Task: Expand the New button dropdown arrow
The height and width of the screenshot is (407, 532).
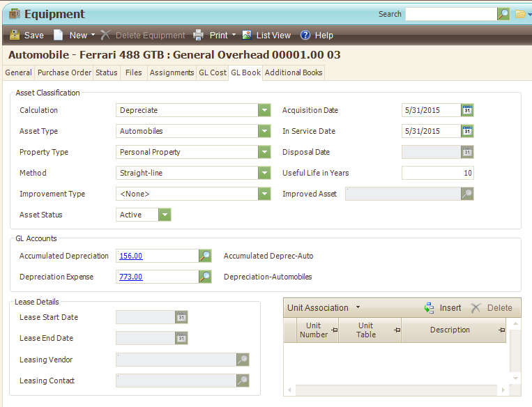Action: click(x=93, y=35)
